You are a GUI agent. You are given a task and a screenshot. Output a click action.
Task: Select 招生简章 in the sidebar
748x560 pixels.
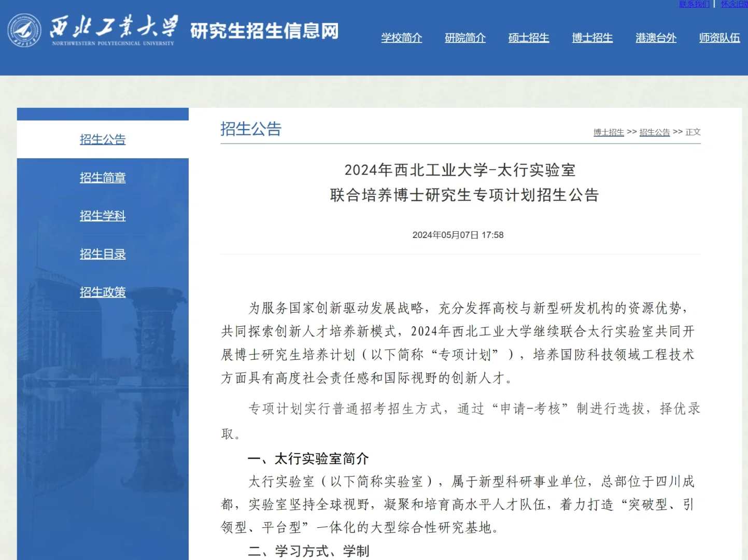103,178
